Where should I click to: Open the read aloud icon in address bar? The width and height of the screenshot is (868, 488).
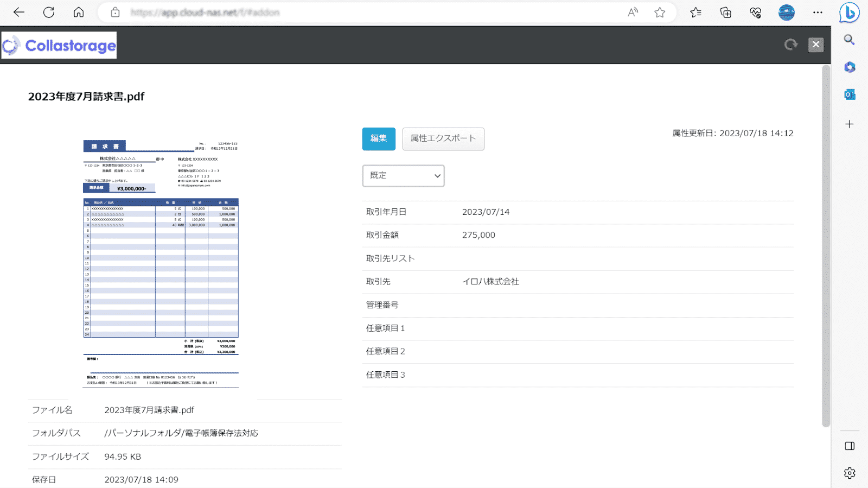[633, 12]
